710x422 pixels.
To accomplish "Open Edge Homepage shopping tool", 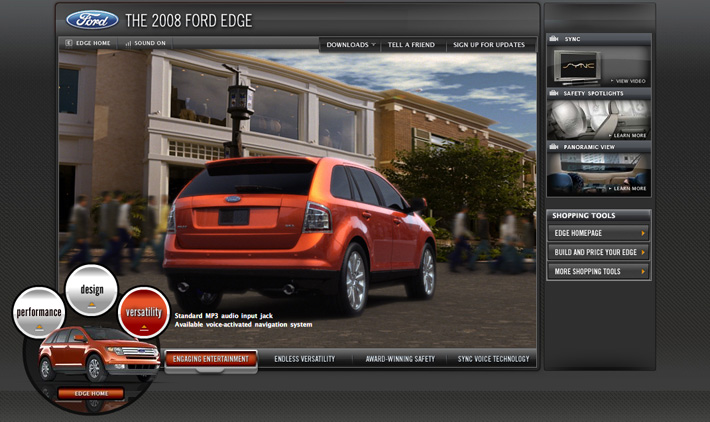I will (x=599, y=233).
